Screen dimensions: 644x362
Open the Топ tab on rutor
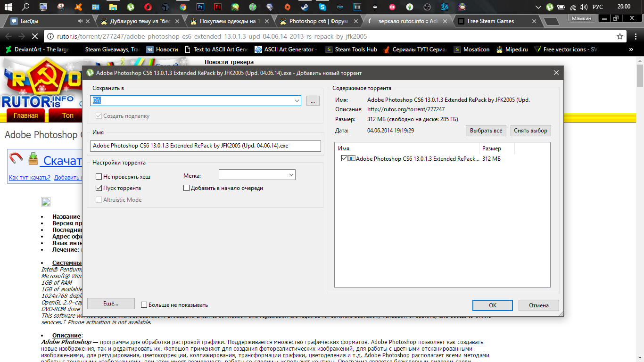[x=68, y=115]
